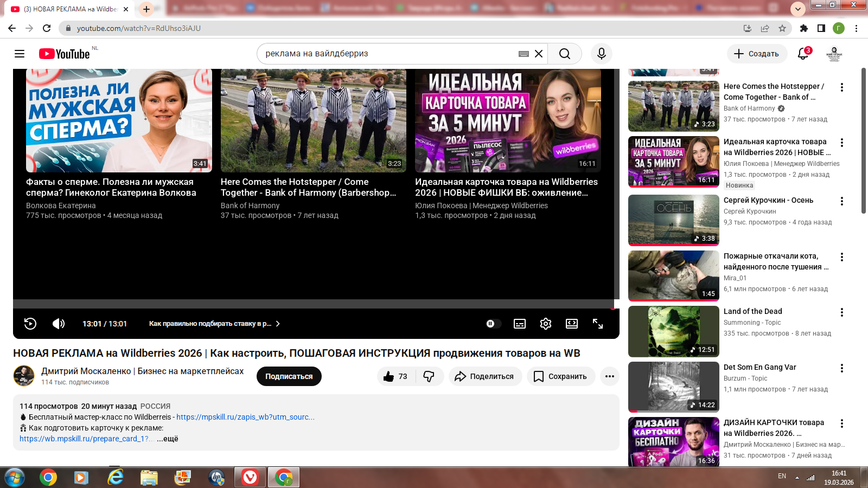The width and height of the screenshot is (868, 488).
Task: Open options menu for Land of the Dead
Action: [x=842, y=312]
